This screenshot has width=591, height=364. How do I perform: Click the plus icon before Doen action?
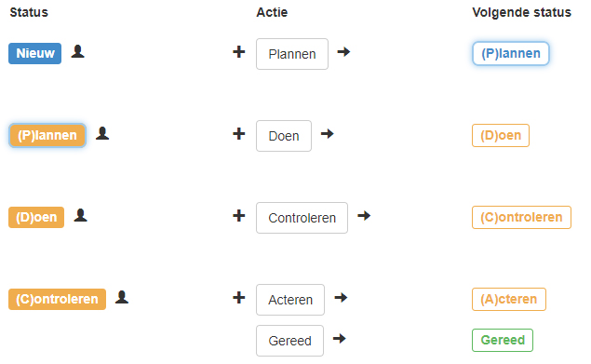(x=239, y=133)
